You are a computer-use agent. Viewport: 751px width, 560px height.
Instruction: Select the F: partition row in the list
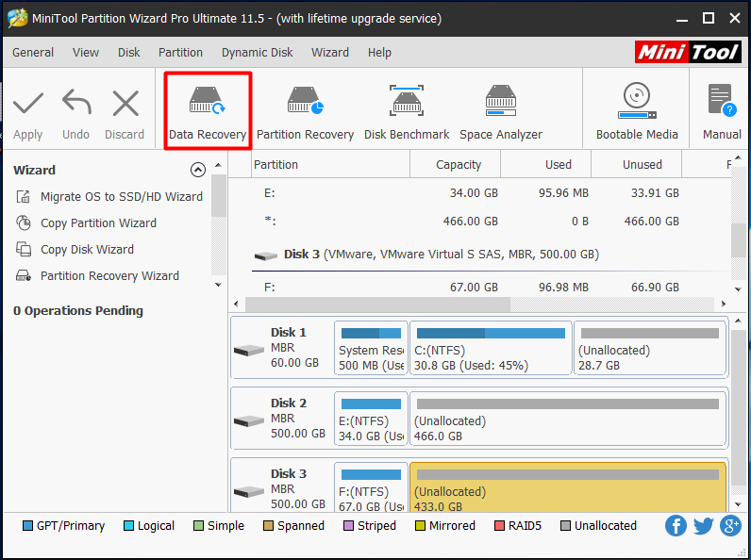480,287
